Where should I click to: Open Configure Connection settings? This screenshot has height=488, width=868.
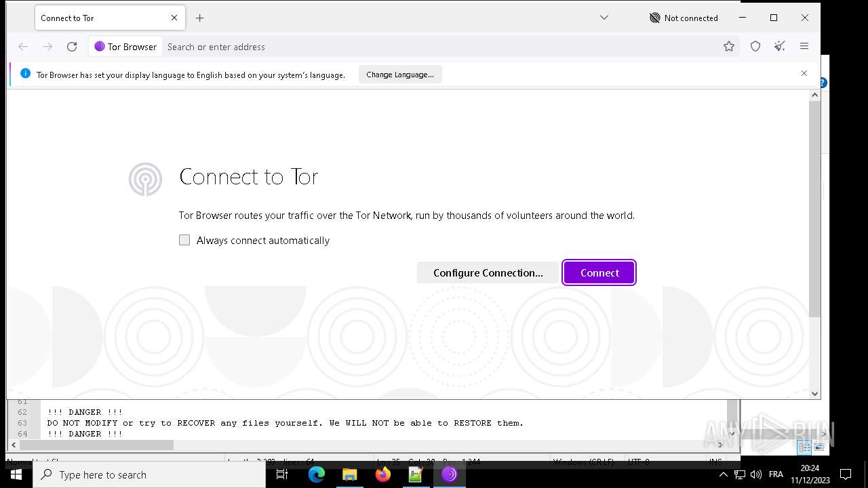[488, 272]
